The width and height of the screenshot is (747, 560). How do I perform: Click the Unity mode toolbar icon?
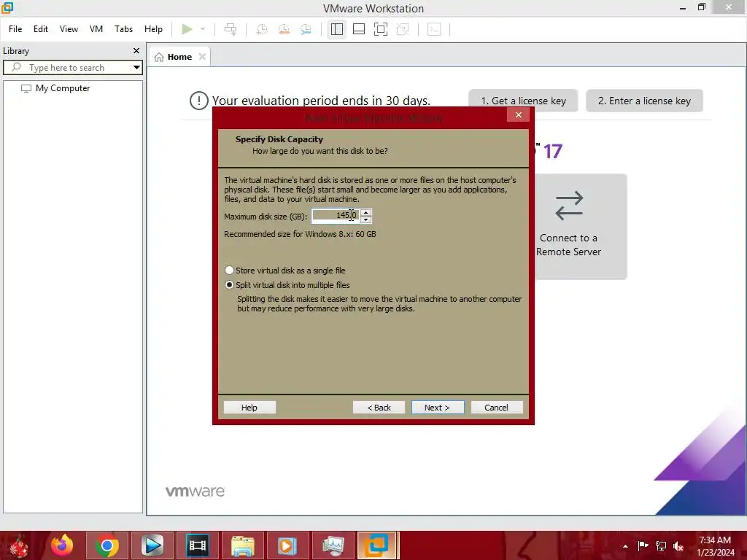click(x=403, y=29)
